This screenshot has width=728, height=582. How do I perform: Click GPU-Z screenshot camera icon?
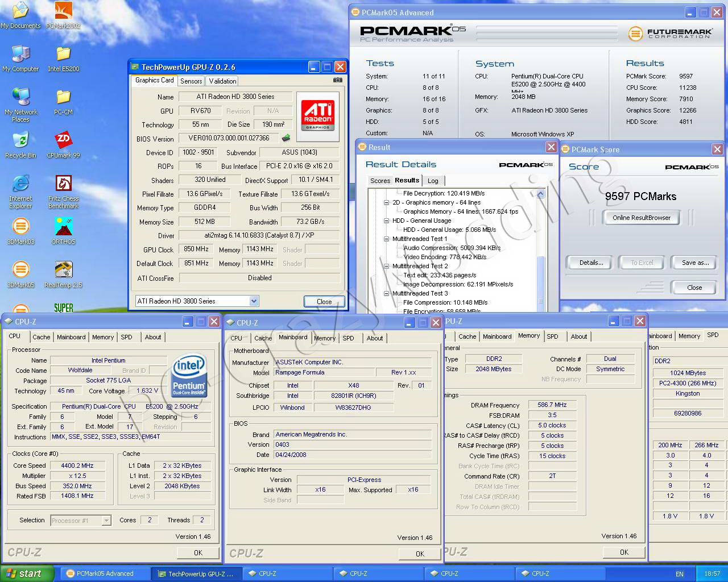tap(338, 80)
